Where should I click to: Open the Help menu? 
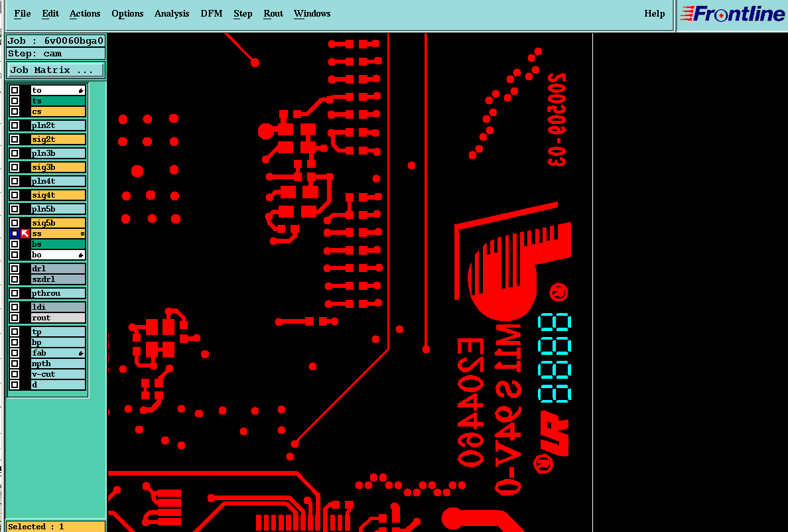pos(654,13)
